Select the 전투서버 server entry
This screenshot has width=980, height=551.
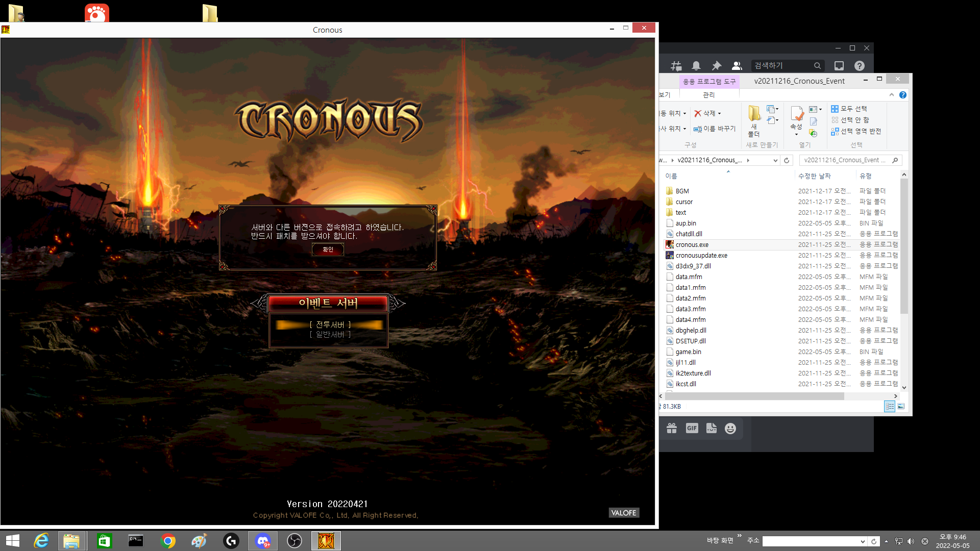pyautogui.click(x=330, y=324)
